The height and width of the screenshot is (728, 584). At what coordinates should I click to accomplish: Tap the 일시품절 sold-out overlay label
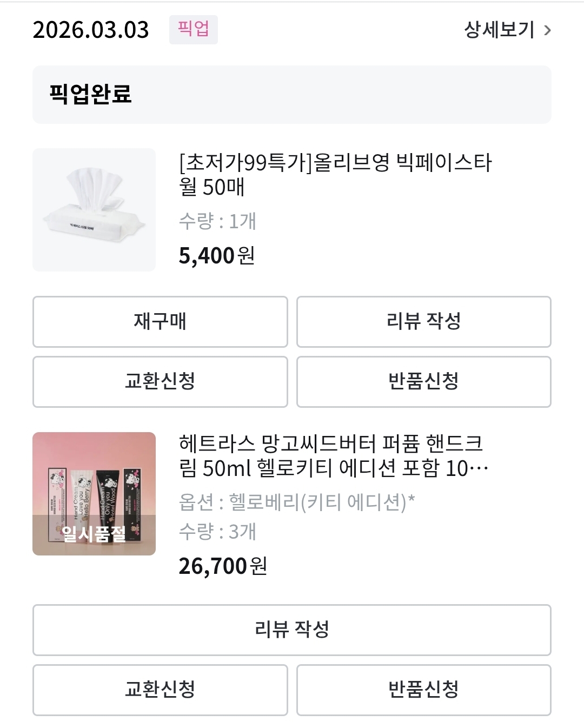pyautogui.click(x=94, y=534)
